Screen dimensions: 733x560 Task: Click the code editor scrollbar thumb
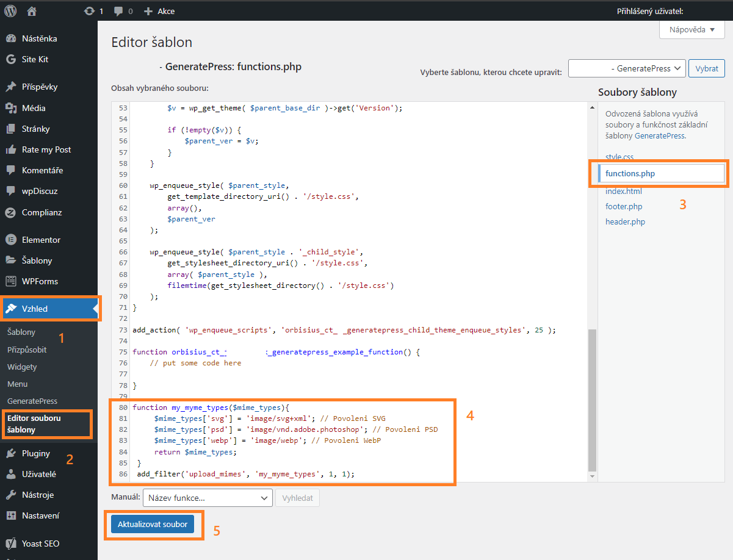coord(591,399)
